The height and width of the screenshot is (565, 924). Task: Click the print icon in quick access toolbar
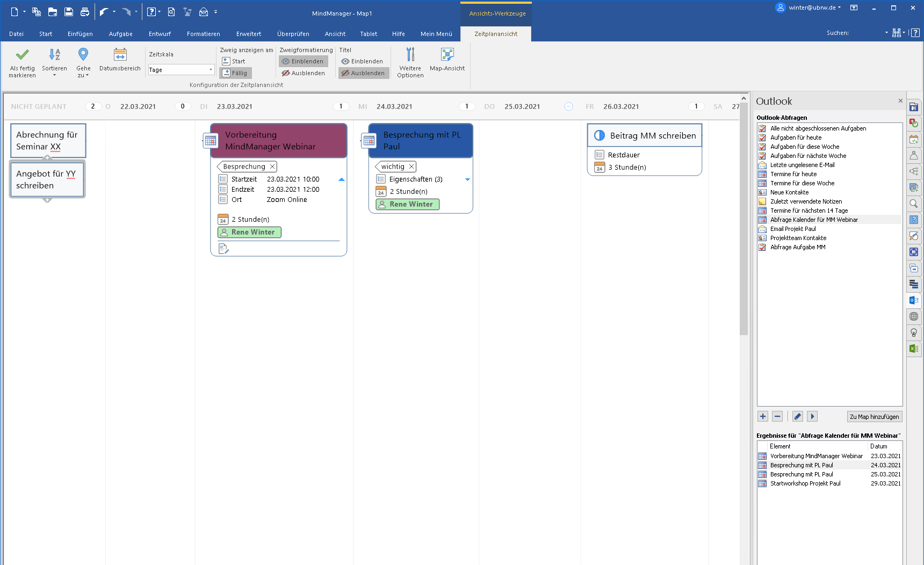click(x=84, y=12)
